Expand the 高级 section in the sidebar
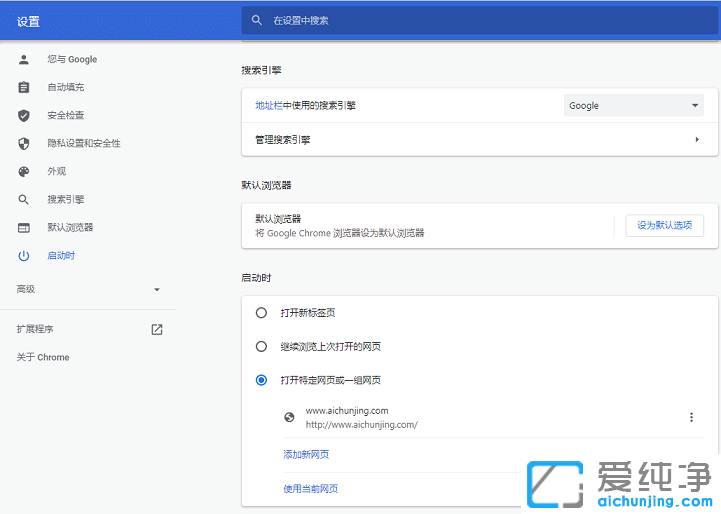 click(x=88, y=289)
